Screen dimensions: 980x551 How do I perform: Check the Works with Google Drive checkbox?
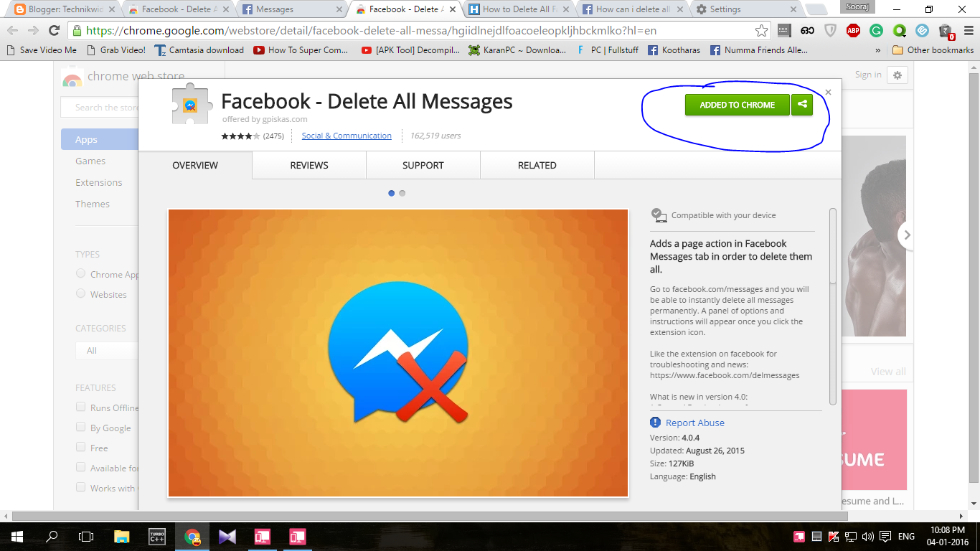point(80,487)
